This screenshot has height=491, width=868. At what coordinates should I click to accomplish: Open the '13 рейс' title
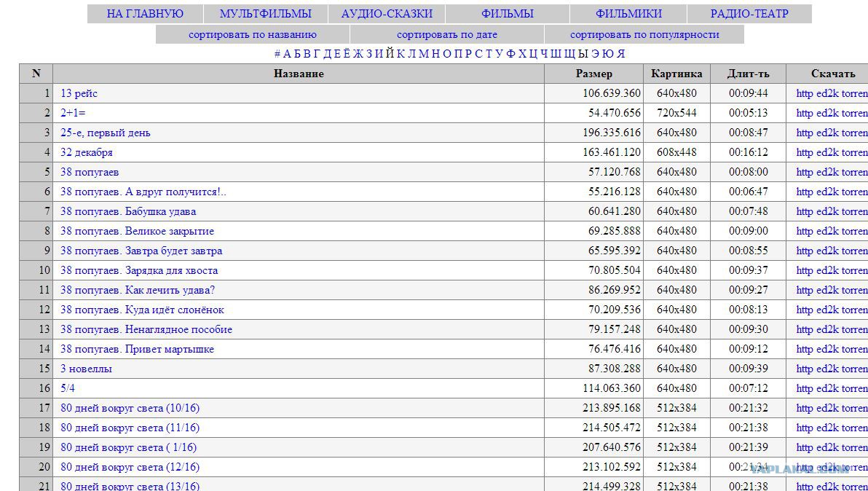point(79,93)
